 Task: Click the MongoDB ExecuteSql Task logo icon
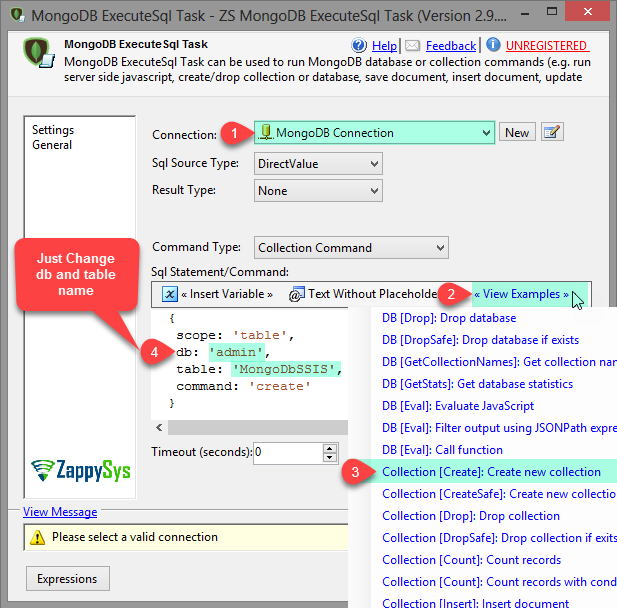tap(38, 53)
